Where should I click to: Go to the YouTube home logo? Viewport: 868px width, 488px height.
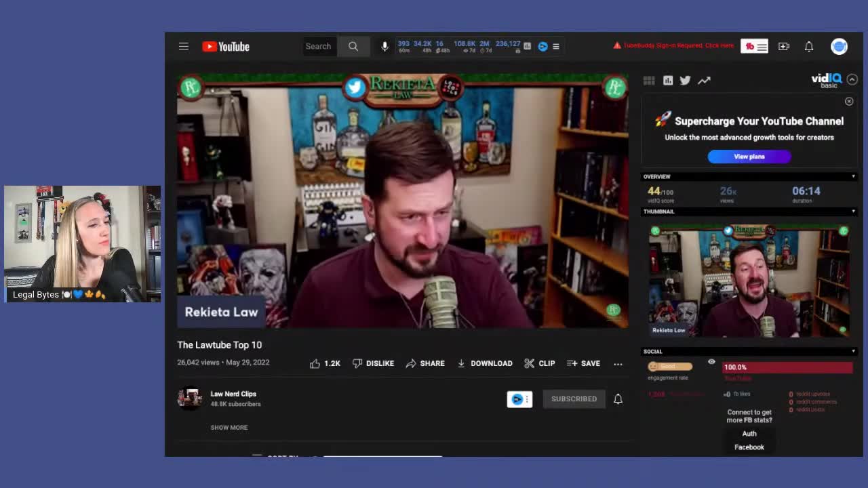[226, 46]
